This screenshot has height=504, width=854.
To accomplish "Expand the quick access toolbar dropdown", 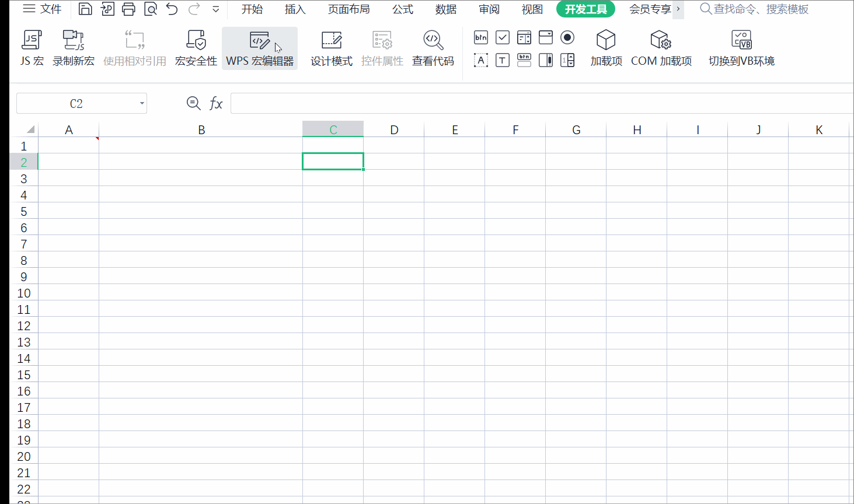I will tap(216, 9).
